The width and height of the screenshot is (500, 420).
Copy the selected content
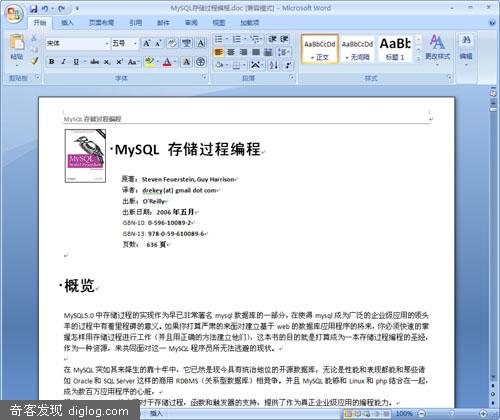34,50
